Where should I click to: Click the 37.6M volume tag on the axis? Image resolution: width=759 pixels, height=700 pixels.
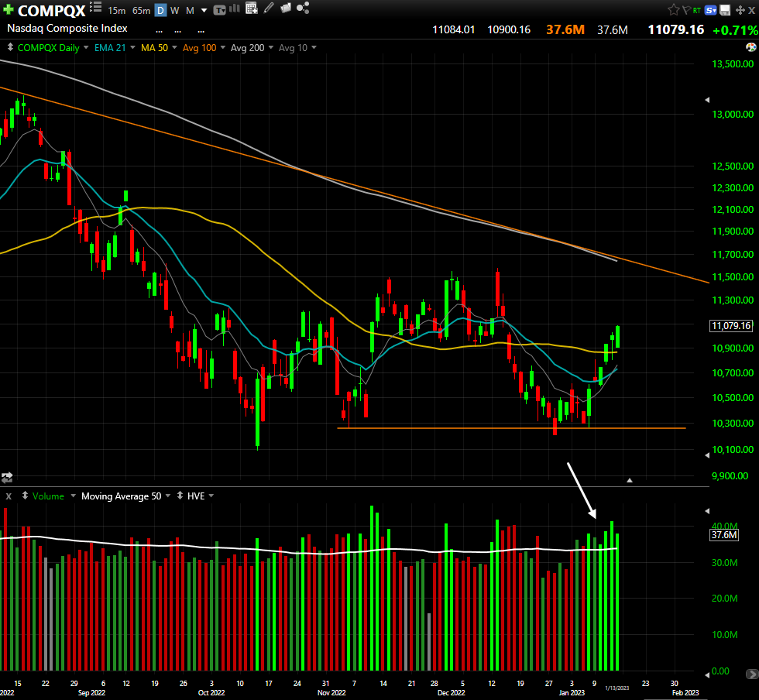(724, 535)
